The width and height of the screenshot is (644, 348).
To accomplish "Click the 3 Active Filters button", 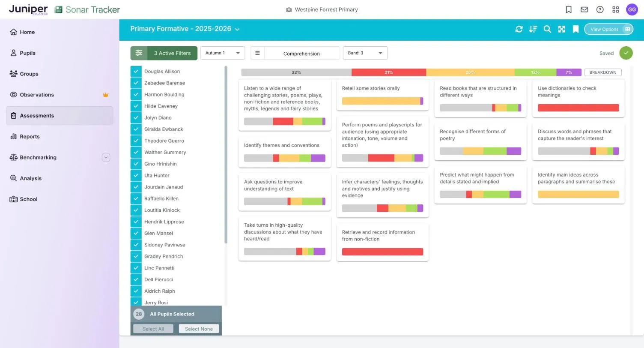I will (164, 53).
